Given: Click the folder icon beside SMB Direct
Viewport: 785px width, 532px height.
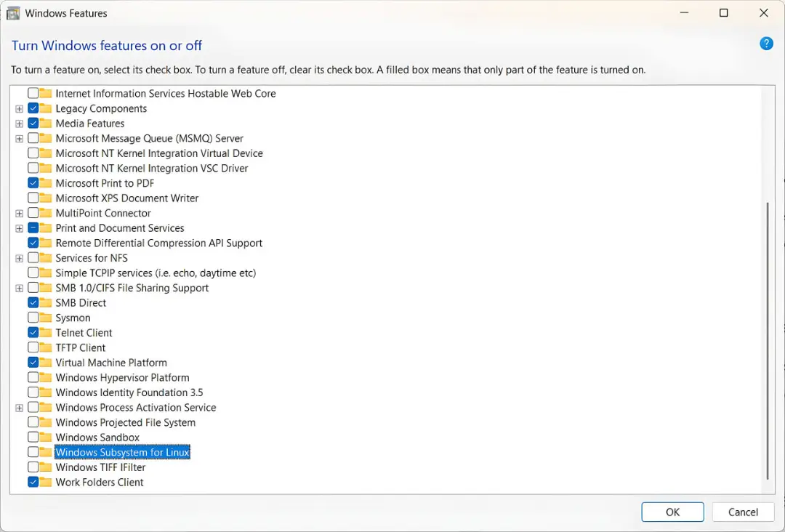Looking at the screenshot, I should click(x=46, y=302).
